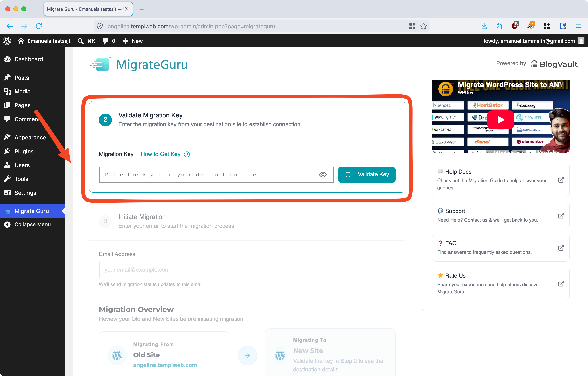Click the Rate Us external link icon

(x=561, y=284)
